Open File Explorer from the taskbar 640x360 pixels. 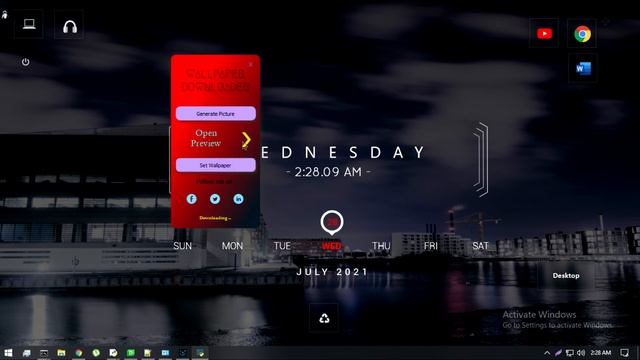click(x=61, y=353)
